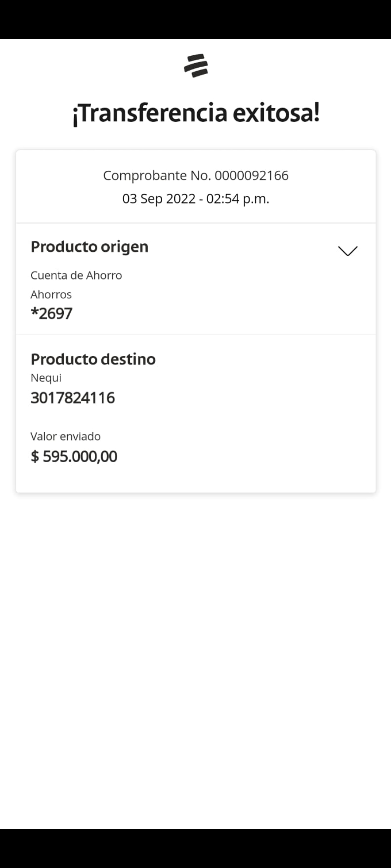Click the empty white area below receipt card
Image resolution: width=391 pixels, height=868 pixels.
coord(195,651)
